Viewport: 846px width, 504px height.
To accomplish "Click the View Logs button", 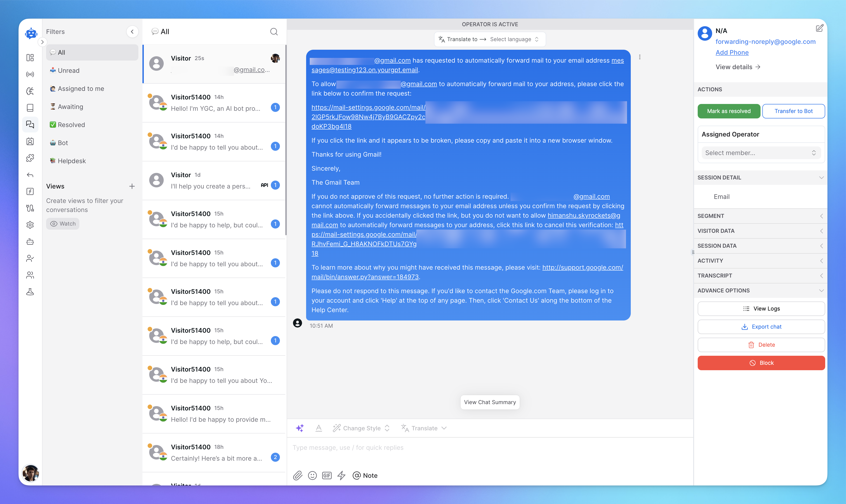I will (761, 309).
